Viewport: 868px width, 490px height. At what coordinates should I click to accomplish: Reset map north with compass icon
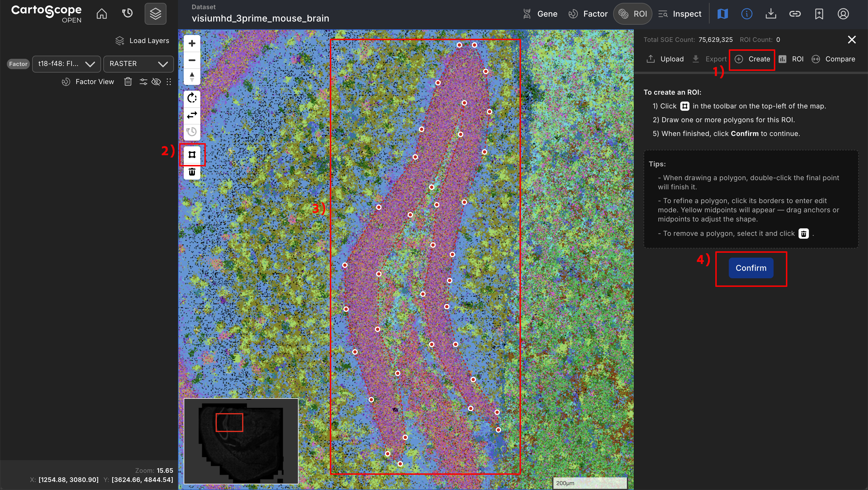[192, 77]
